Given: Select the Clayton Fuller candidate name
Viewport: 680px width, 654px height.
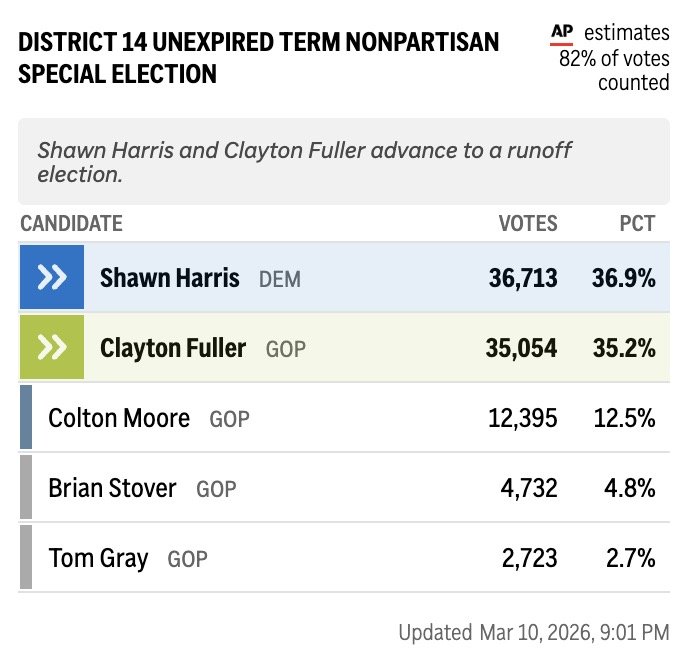Looking at the screenshot, I should pos(172,347).
